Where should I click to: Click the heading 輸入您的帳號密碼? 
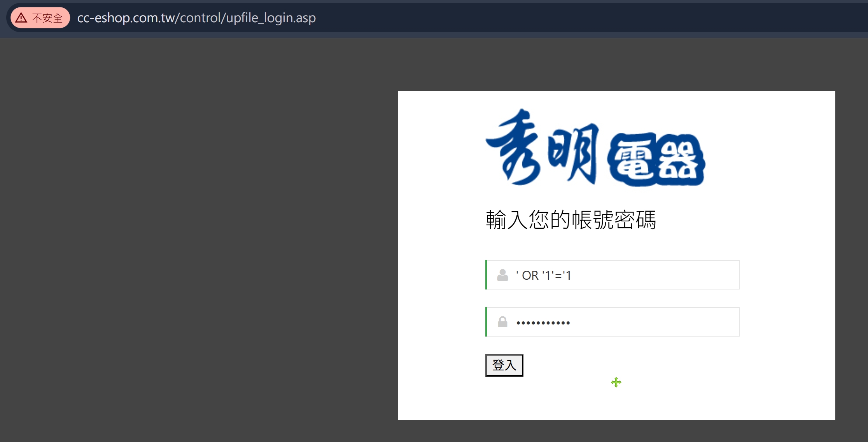pyautogui.click(x=570, y=220)
